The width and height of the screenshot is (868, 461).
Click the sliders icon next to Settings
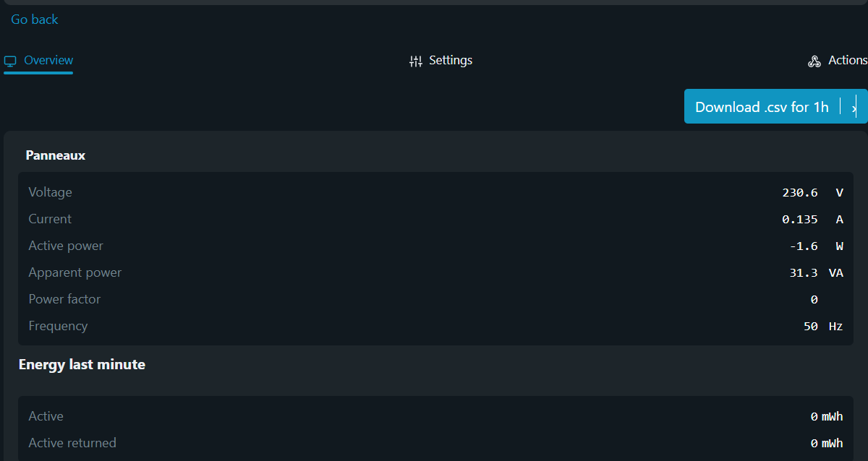click(415, 61)
